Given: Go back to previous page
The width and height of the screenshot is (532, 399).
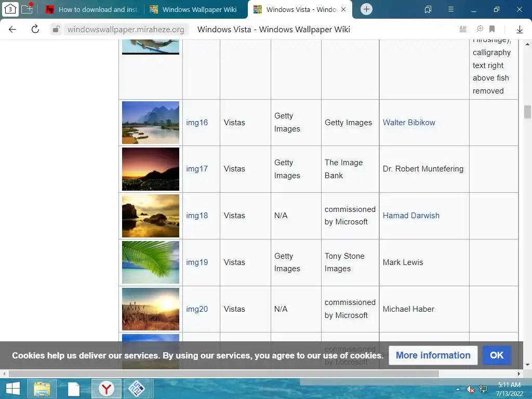Looking at the screenshot, I should pos(12,30).
